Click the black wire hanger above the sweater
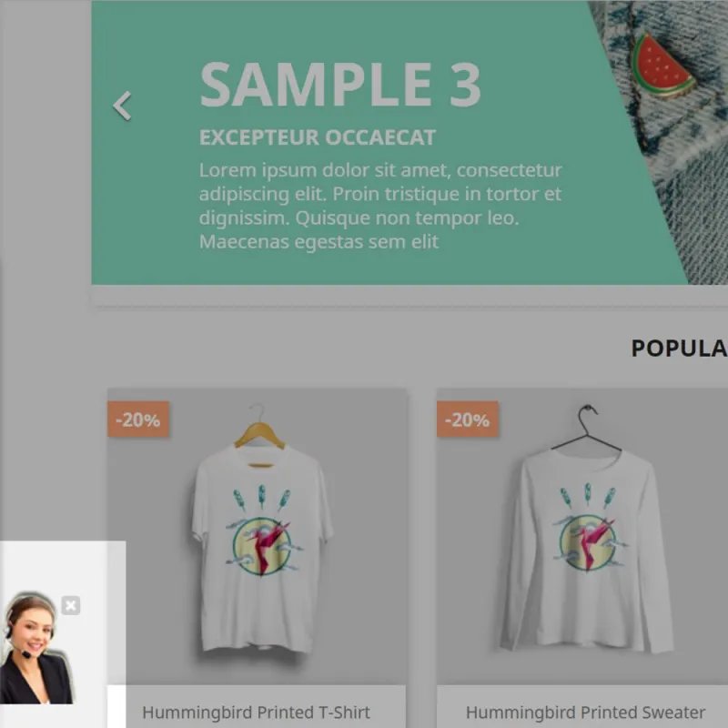This screenshot has width=728, height=728. click(587, 428)
